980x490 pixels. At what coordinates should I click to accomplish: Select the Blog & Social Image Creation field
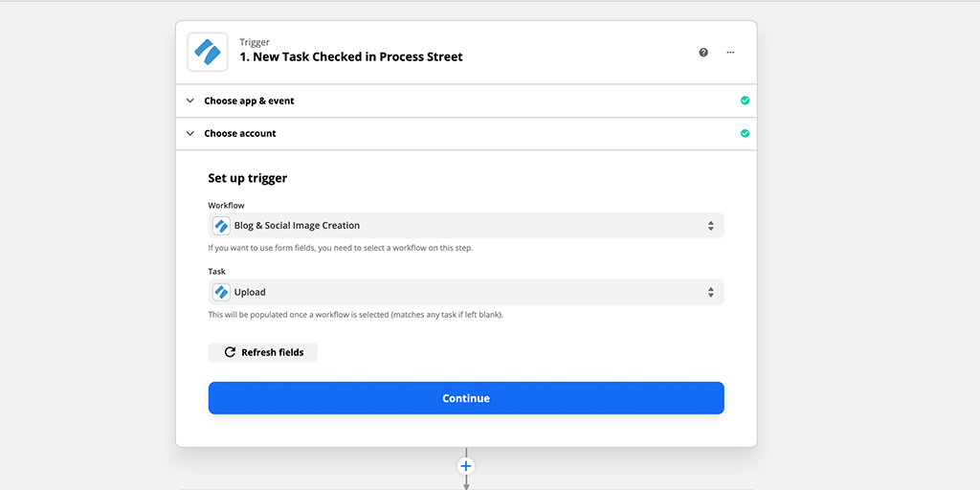(x=466, y=226)
